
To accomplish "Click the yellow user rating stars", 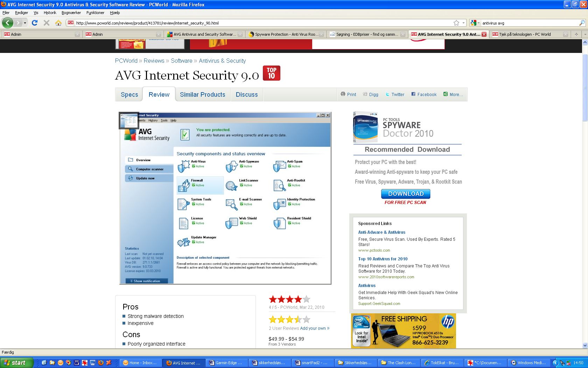I will tap(289, 319).
